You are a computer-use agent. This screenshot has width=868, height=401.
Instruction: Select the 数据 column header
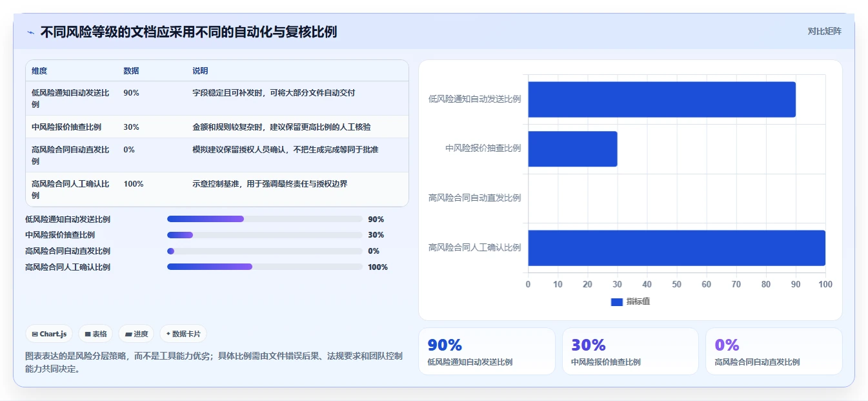point(131,71)
